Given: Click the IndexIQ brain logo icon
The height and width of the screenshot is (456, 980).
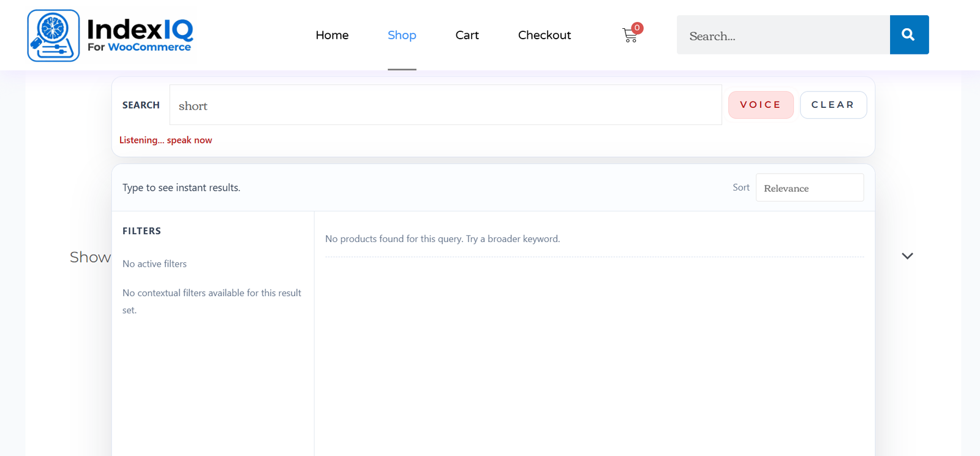Looking at the screenshot, I should pos(53,36).
